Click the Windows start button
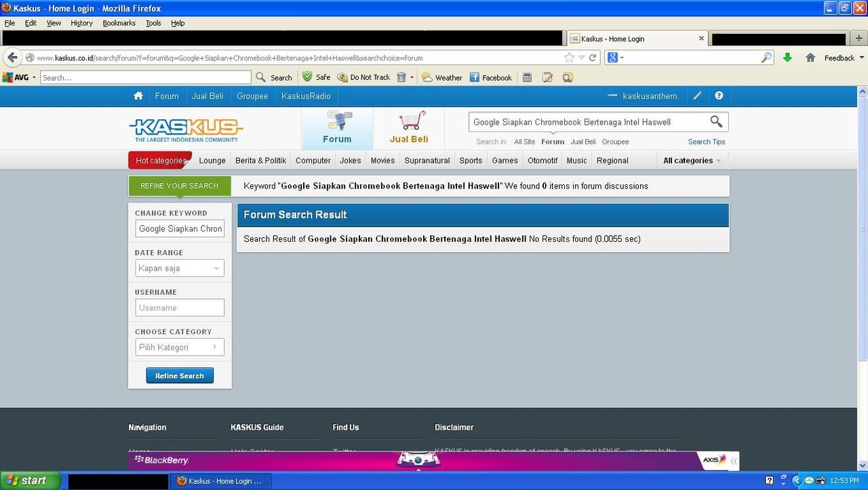The height and width of the screenshot is (490, 868). pos(31,481)
